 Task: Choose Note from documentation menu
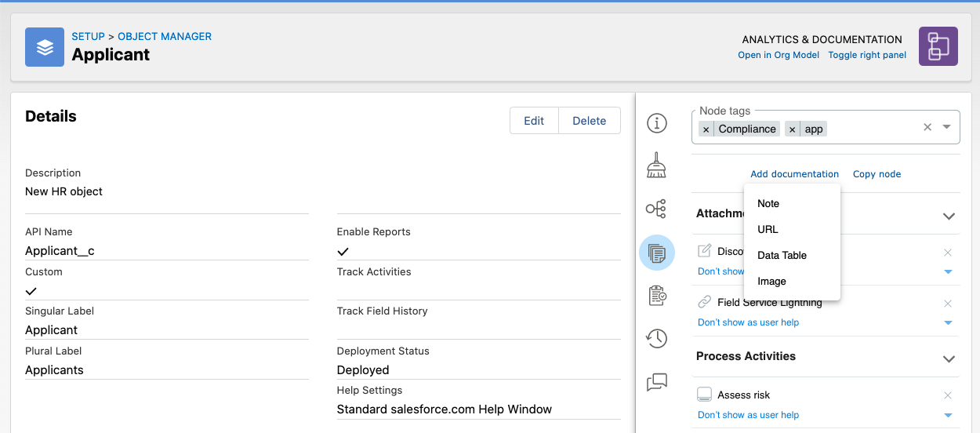768,203
